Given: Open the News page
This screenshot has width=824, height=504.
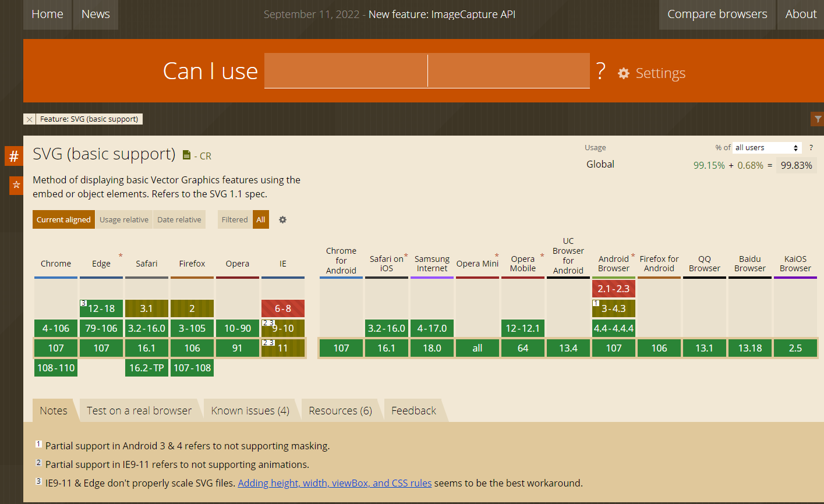Looking at the screenshot, I should pyautogui.click(x=96, y=15).
